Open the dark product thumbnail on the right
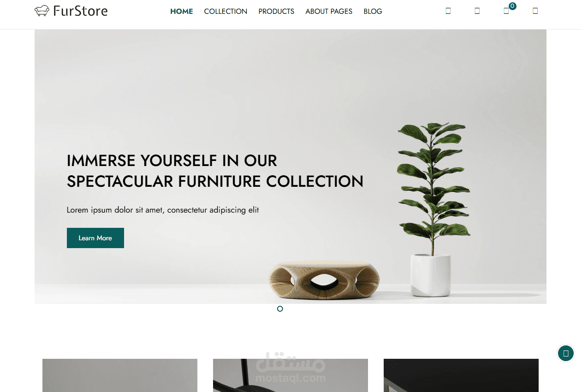Viewport: 582px width, 392px height. (461, 375)
